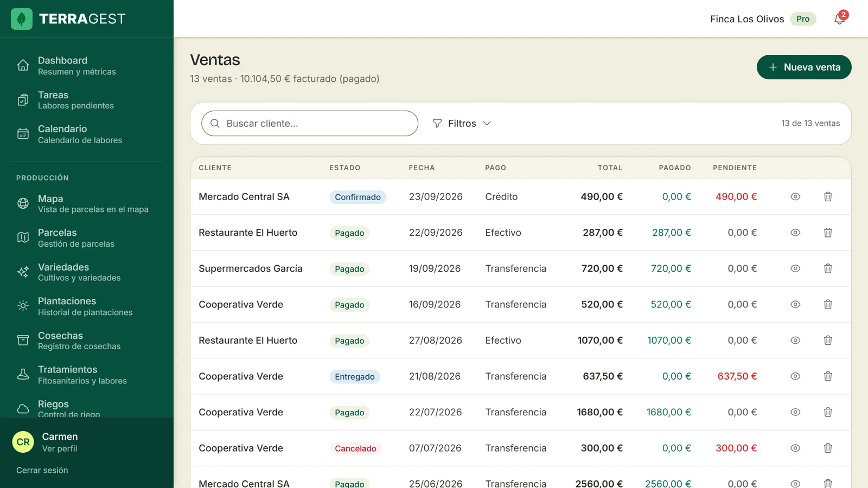Image resolution: width=868 pixels, height=488 pixels.
Task: Click the ESTADO column header
Action: [344, 168]
